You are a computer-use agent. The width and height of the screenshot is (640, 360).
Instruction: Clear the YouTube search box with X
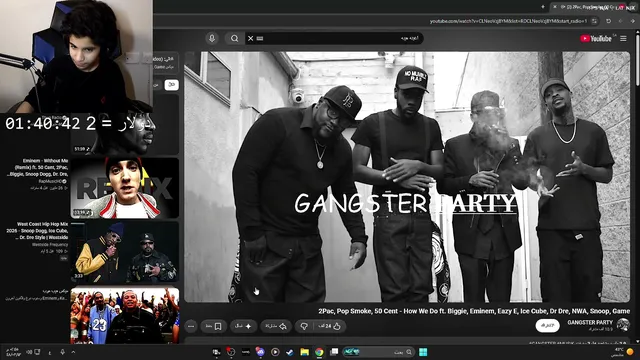coord(250,38)
